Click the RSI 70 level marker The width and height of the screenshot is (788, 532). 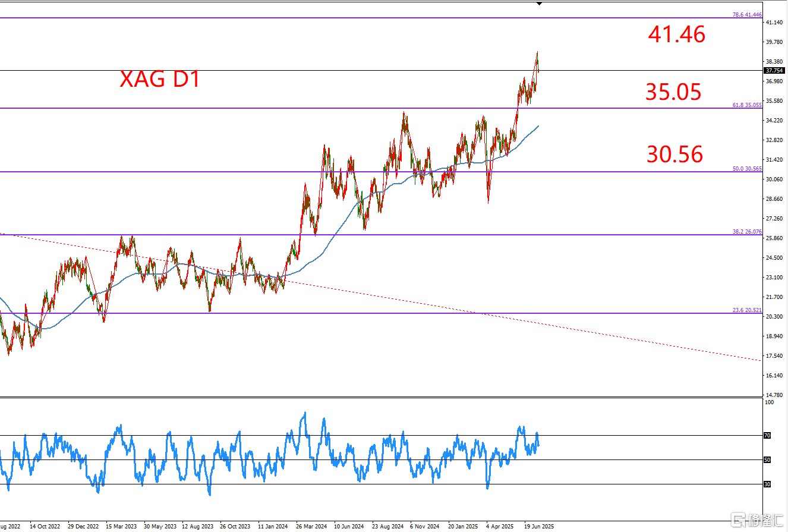tap(767, 436)
